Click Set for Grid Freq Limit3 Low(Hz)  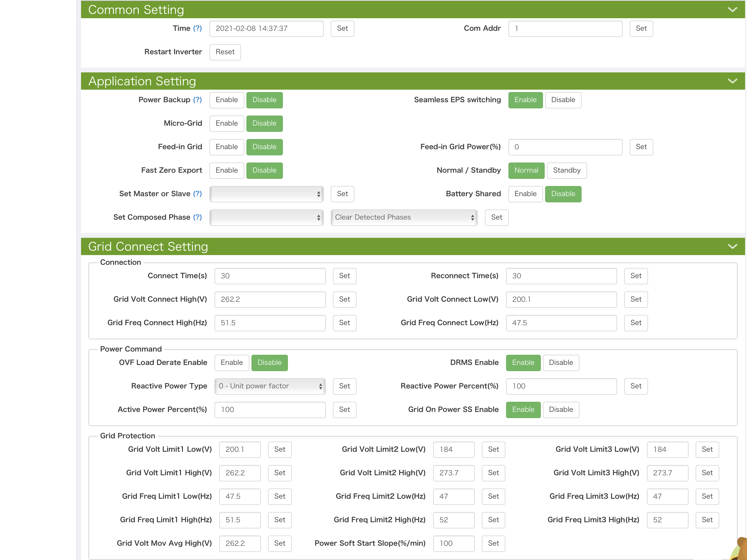pos(707,496)
